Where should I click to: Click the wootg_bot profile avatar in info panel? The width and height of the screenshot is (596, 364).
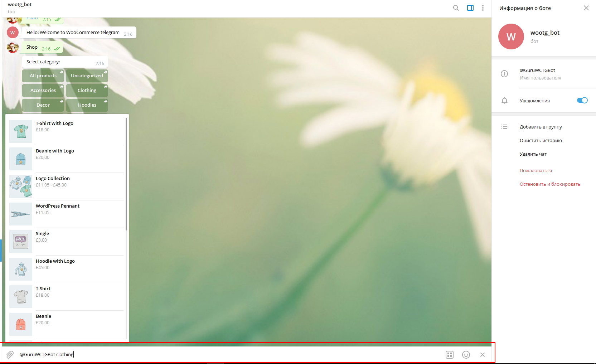(x=511, y=37)
